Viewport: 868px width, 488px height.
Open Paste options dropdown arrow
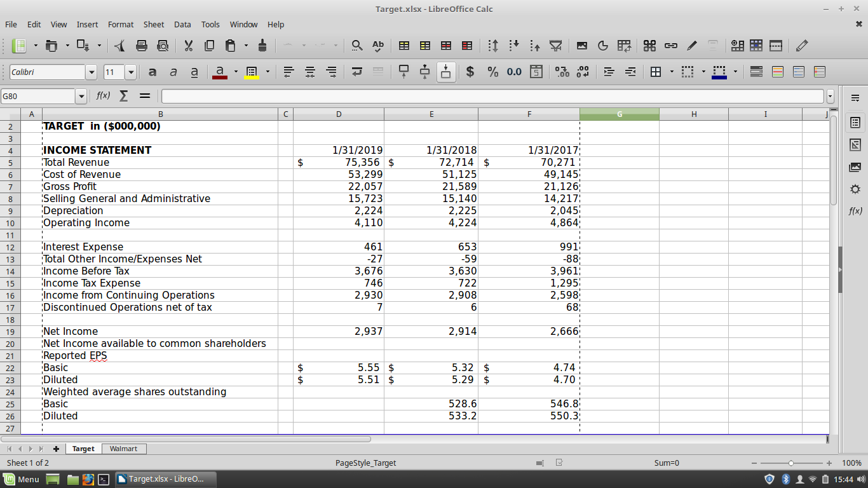coord(246,46)
